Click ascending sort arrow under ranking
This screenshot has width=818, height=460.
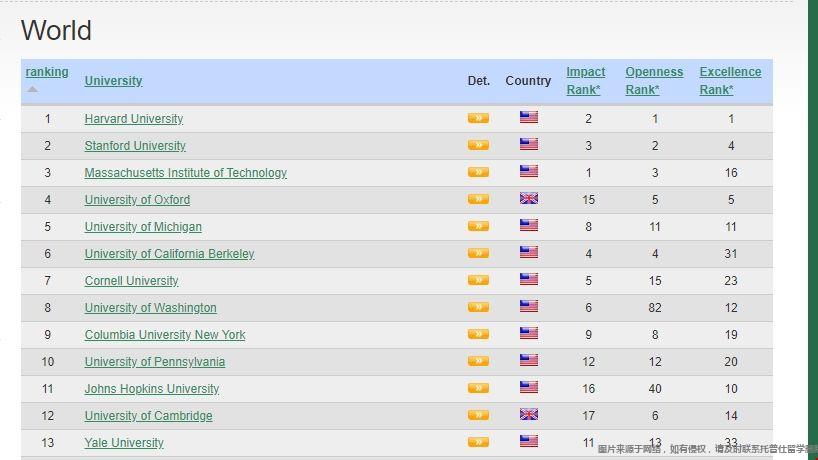click(x=32, y=89)
